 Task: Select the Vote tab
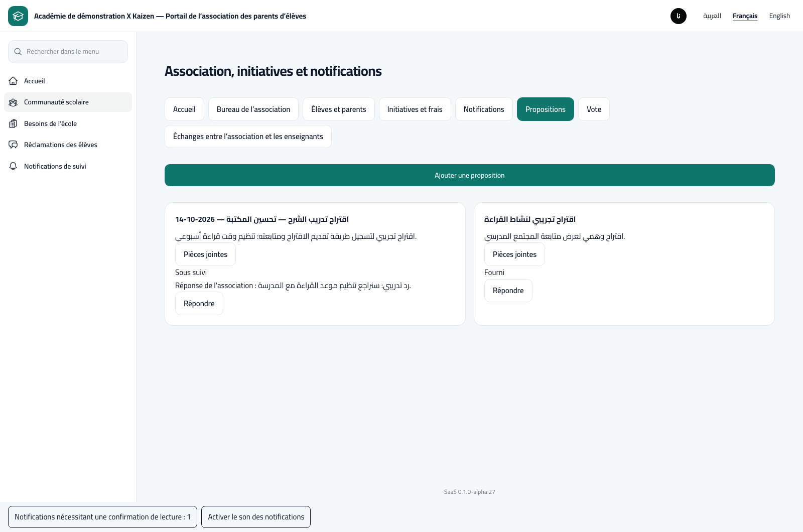pyautogui.click(x=594, y=109)
